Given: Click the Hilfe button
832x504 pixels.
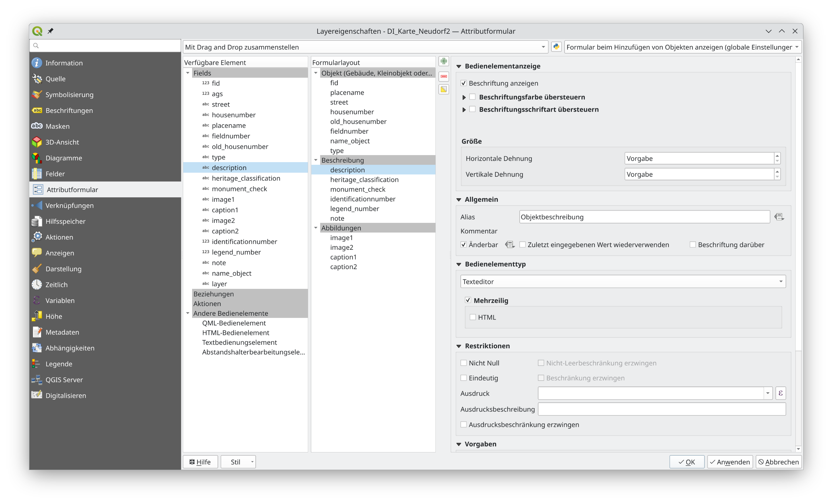Looking at the screenshot, I should point(200,462).
